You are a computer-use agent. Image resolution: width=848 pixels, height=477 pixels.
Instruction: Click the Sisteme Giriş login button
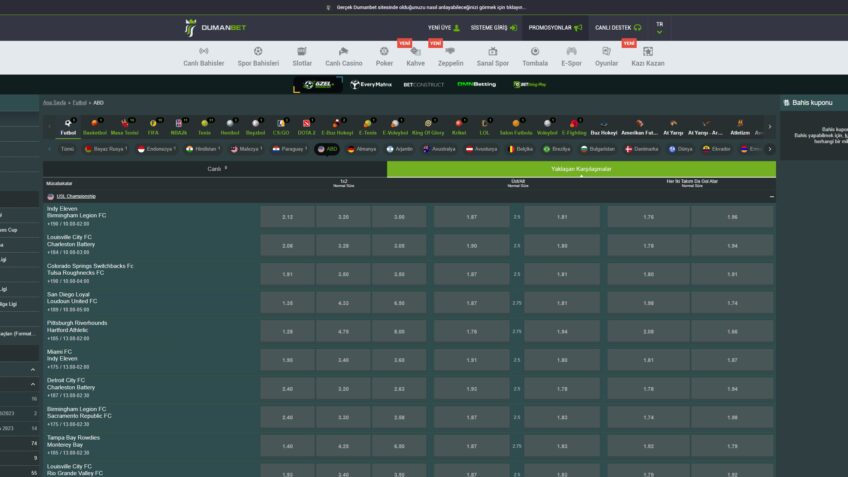pos(493,27)
